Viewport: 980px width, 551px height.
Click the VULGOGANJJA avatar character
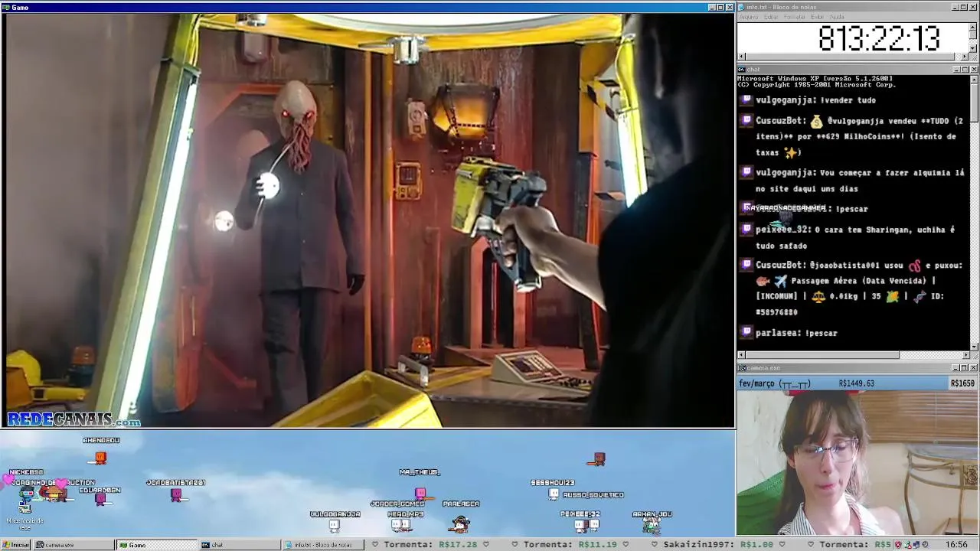(334, 525)
